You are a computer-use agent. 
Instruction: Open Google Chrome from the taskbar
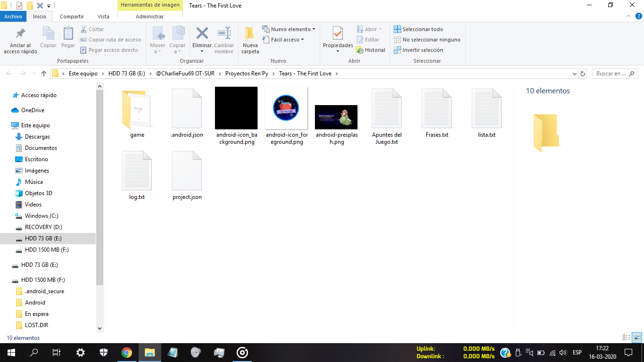coord(126,352)
